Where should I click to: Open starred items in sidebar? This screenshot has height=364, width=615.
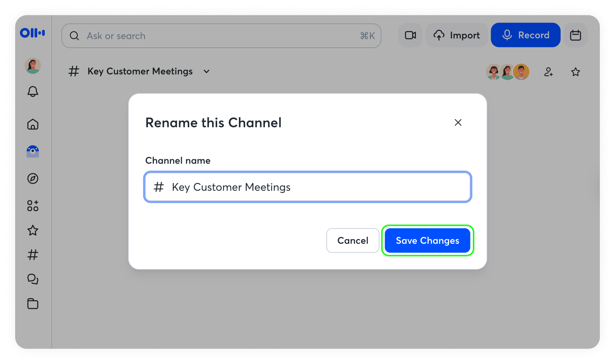click(x=33, y=230)
